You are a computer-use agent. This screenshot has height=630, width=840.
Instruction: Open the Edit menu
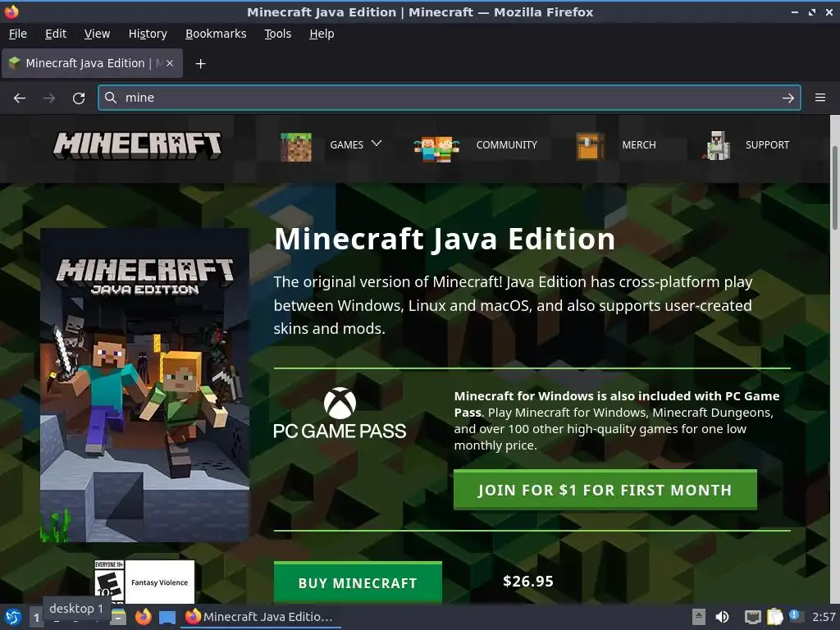coord(56,34)
